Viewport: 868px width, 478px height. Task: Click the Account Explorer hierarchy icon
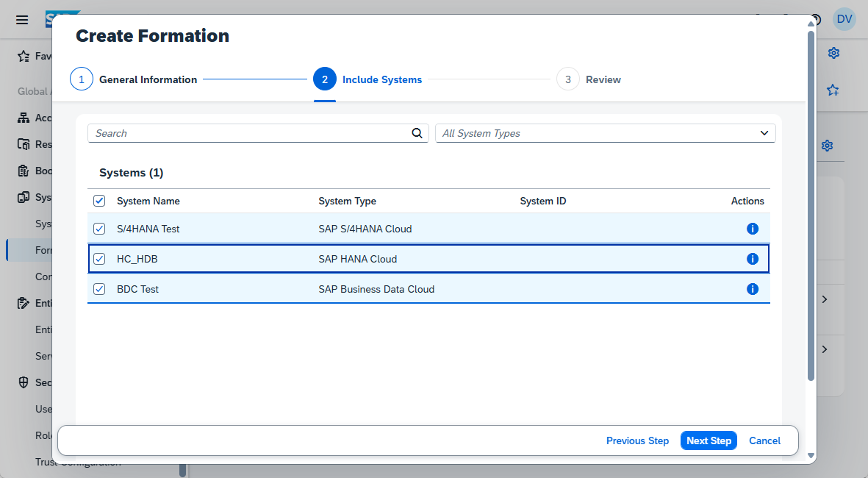coord(24,118)
